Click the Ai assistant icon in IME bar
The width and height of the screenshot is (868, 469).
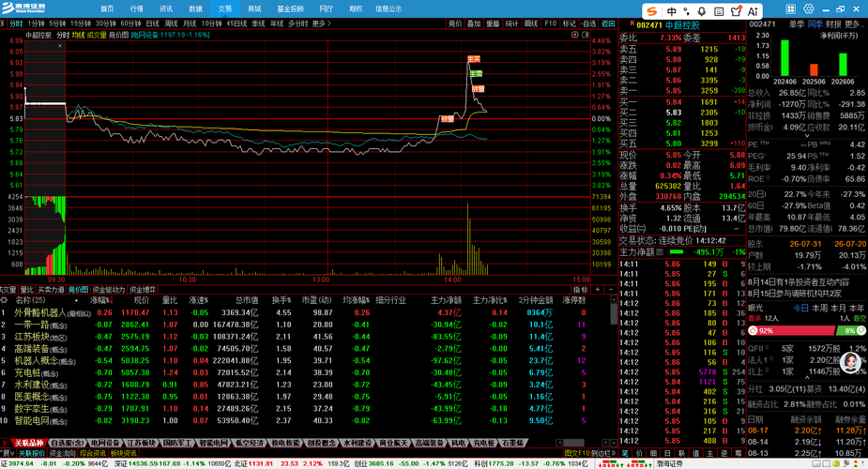coord(753,11)
